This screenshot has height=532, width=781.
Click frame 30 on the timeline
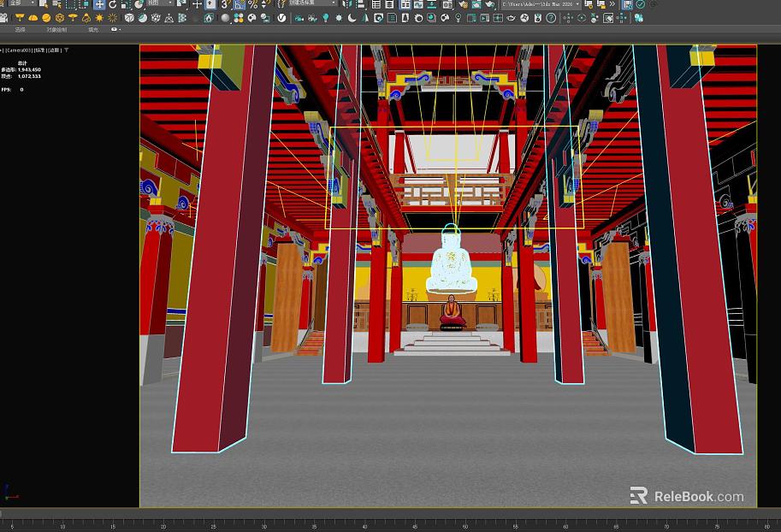[263, 526]
